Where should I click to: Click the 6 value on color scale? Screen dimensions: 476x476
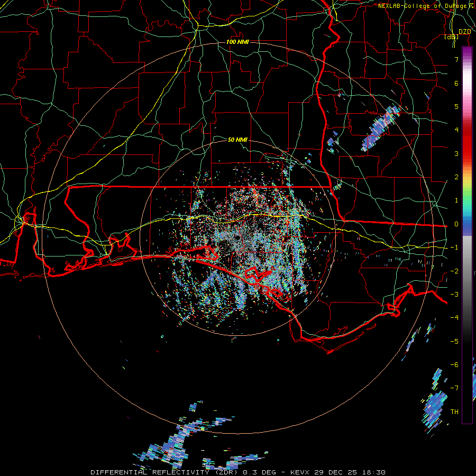[x=456, y=83]
